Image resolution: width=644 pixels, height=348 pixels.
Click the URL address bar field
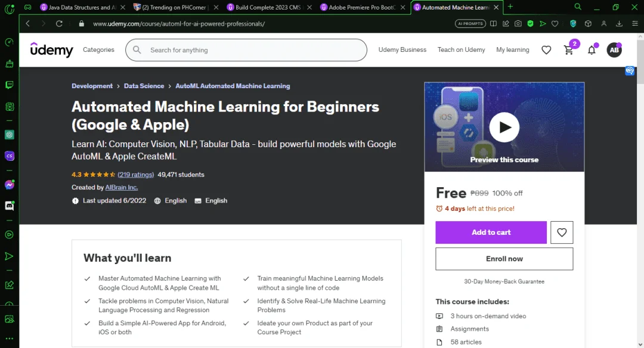tap(263, 24)
